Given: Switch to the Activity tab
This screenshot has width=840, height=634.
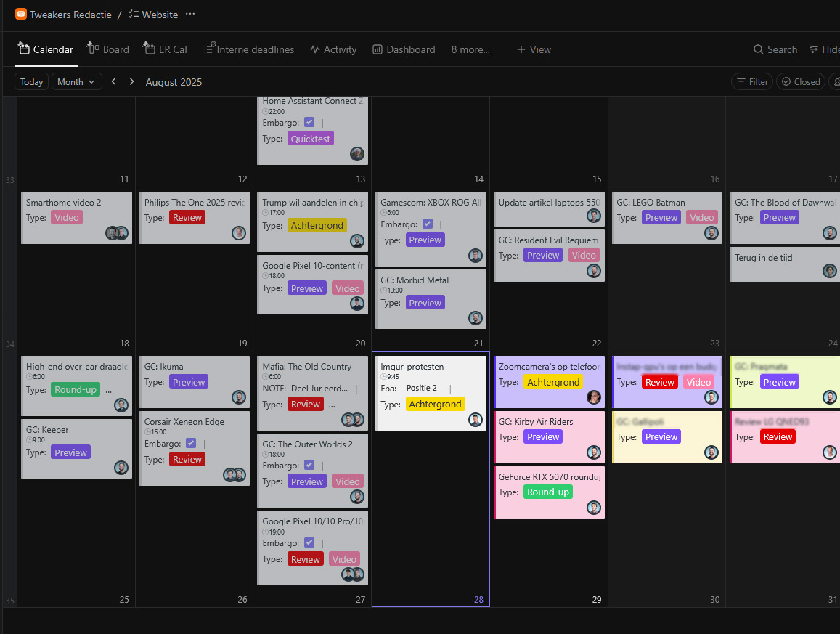Looking at the screenshot, I should [333, 49].
